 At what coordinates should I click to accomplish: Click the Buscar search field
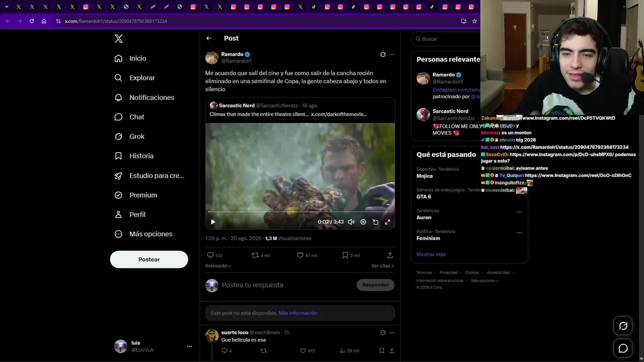[446, 39]
